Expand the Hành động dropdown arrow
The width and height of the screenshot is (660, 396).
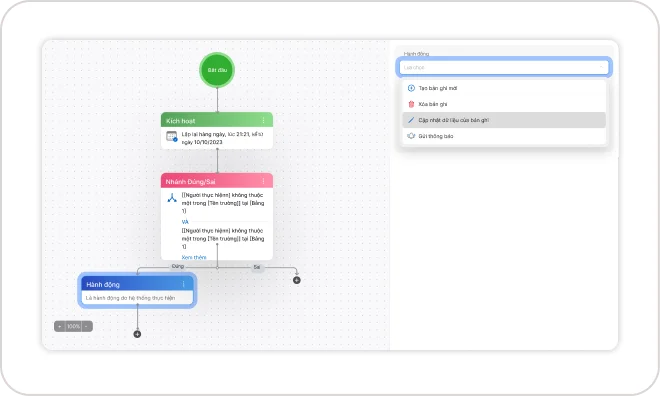(601, 67)
